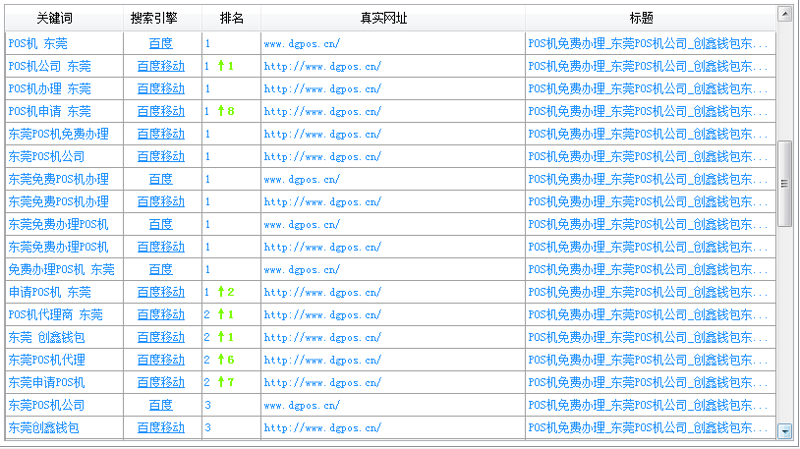Select keyword POS机办理 东莞
This screenshot has height=449, width=800.
(x=49, y=89)
